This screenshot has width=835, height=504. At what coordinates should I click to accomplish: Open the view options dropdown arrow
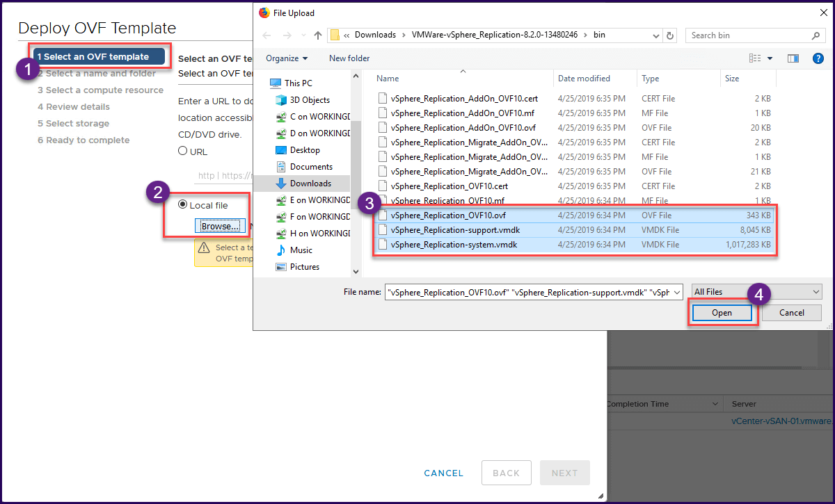tap(770, 58)
